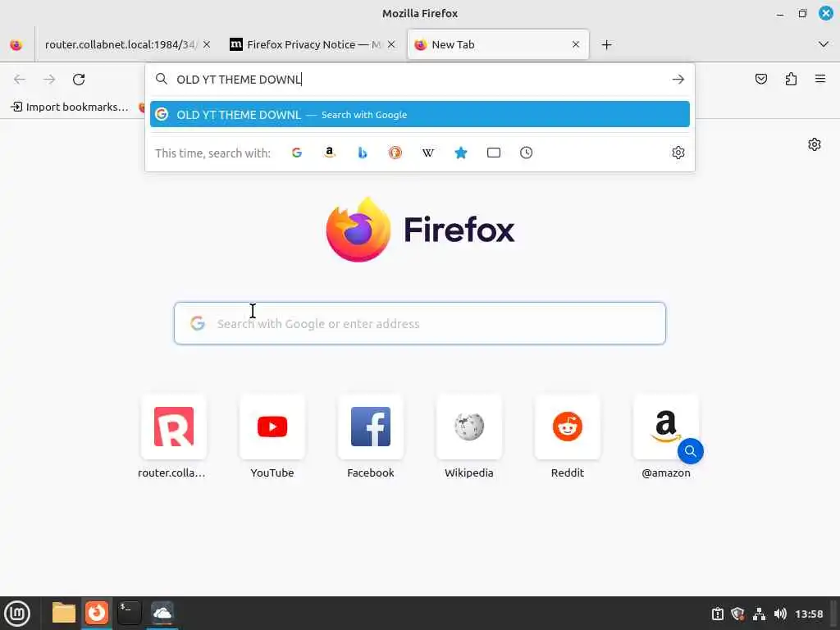
Task: Open the Extensions puzzle icon
Action: pyautogui.click(x=791, y=80)
